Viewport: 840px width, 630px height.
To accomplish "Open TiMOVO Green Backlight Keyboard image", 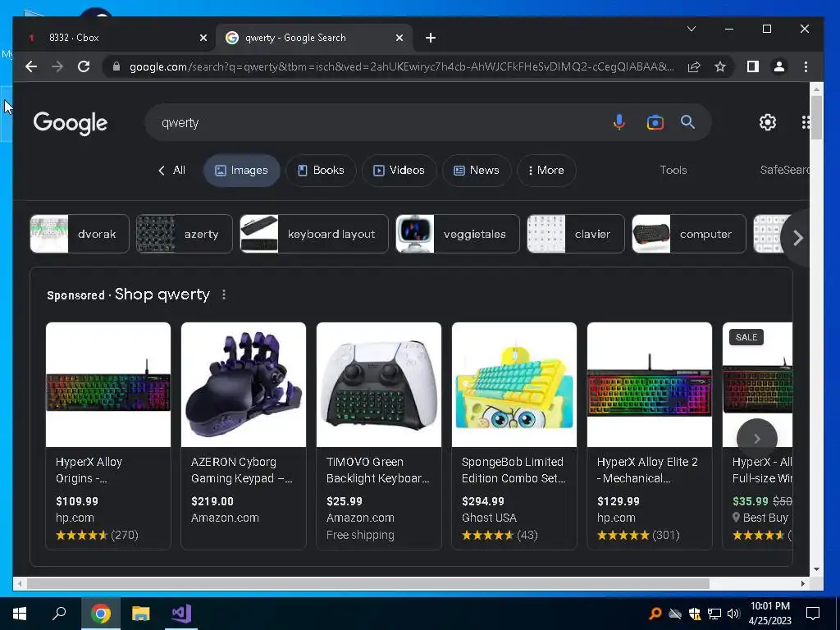I will [x=379, y=385].
